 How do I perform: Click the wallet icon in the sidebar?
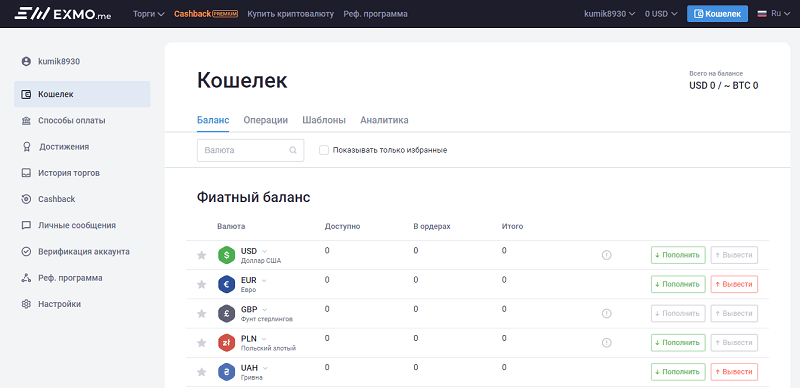pos(26,94)
